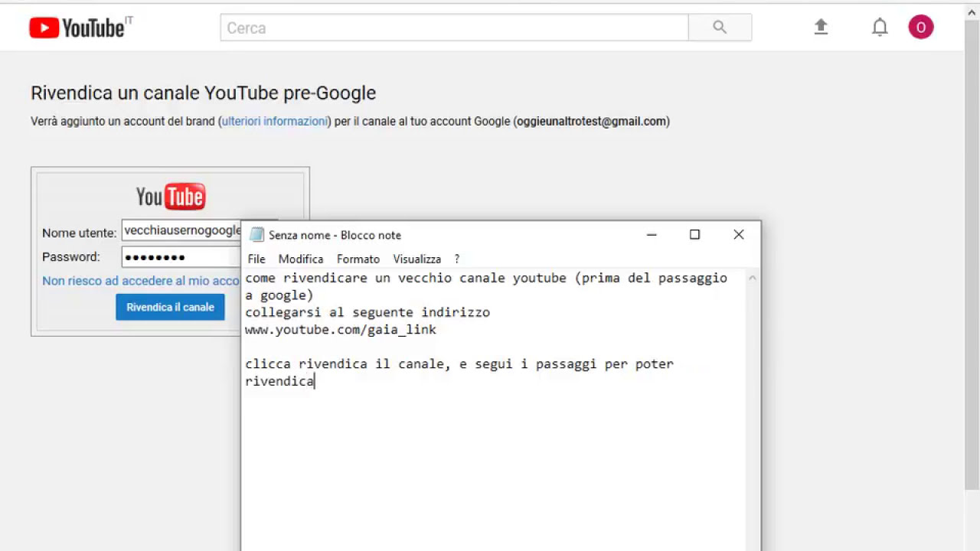Open the File menu in Blocco note

pos(256,259)
